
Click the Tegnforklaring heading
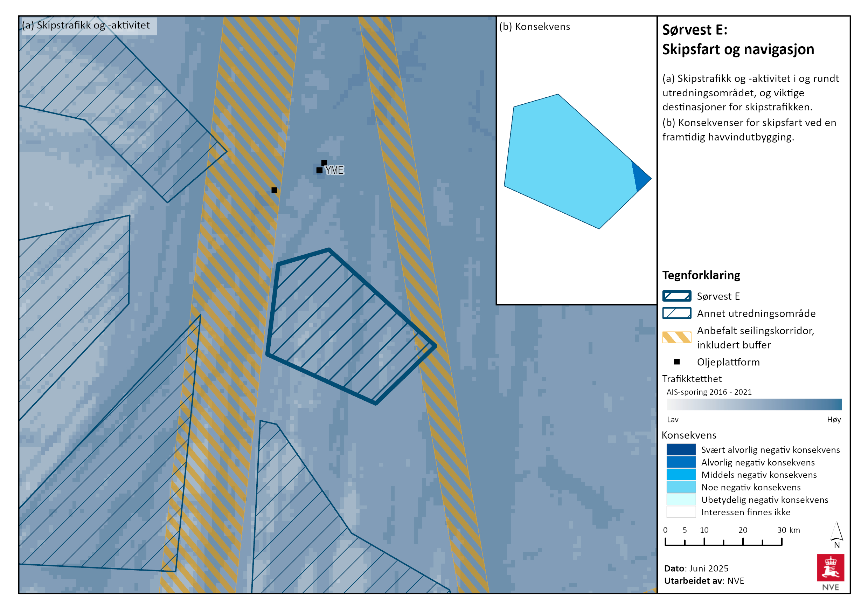pos(701,275)
